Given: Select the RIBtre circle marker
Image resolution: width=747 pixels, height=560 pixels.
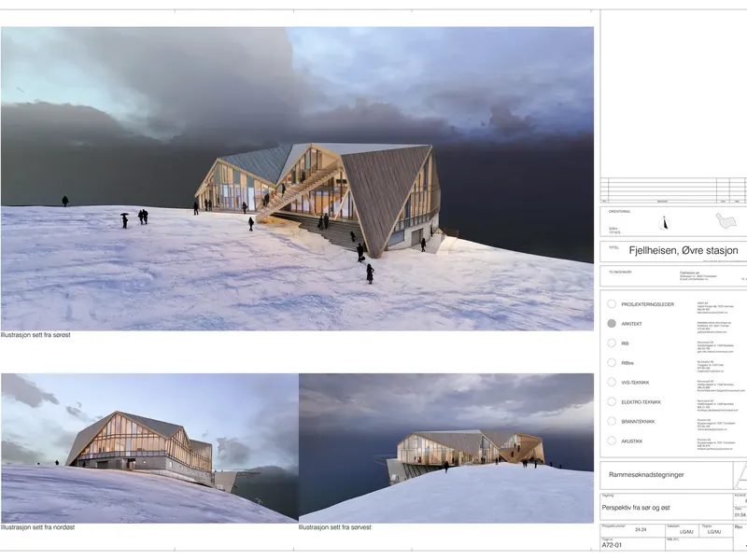Looking at the screenshot, I should (612, 362).
